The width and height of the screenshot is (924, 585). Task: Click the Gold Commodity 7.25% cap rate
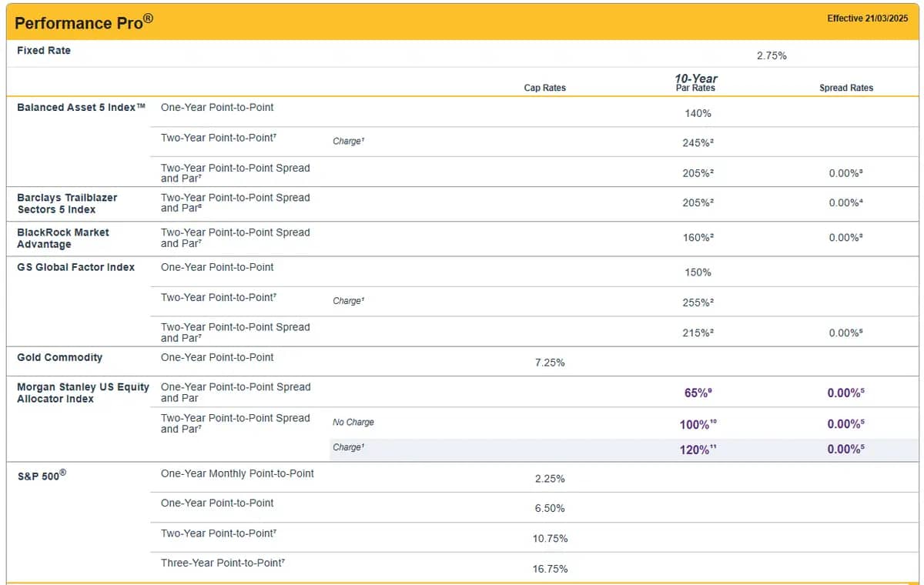550,363
